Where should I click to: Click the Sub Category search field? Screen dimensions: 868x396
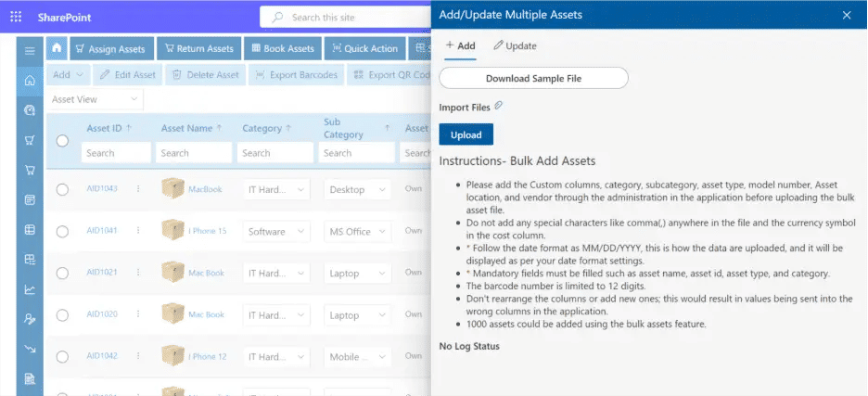click(356, 153)
